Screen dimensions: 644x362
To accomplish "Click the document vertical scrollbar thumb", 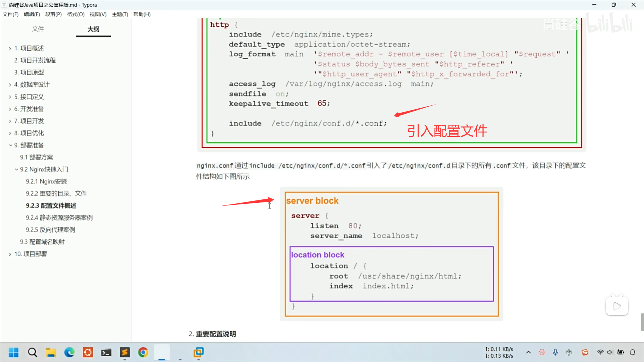I will 642,322.
